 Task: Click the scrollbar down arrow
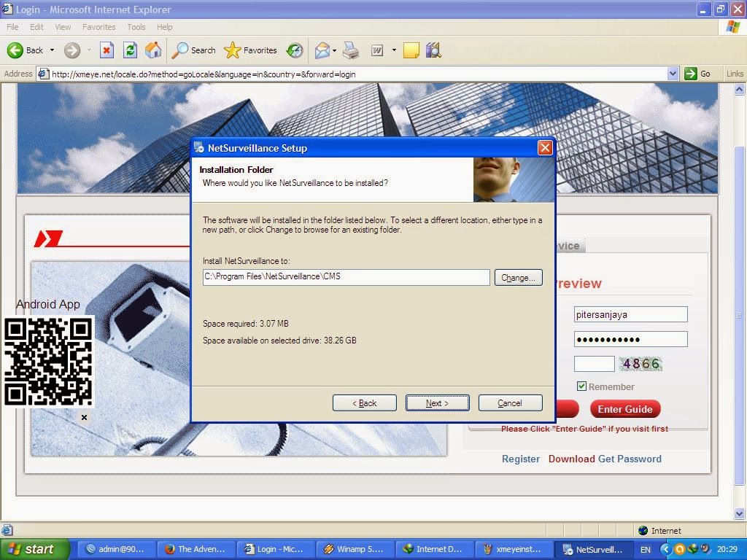(x=740, y=514)
